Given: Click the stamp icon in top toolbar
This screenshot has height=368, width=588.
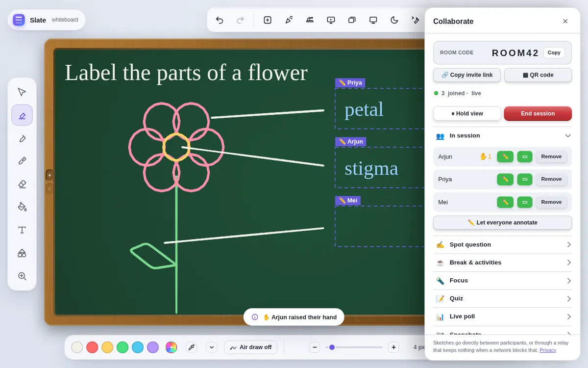Looking at the screenshot, I should point(310,20).
